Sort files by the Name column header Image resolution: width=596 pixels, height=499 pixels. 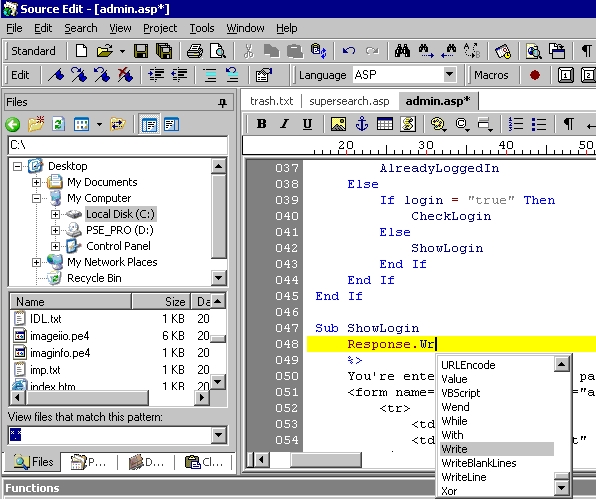[x=70, y=302]
